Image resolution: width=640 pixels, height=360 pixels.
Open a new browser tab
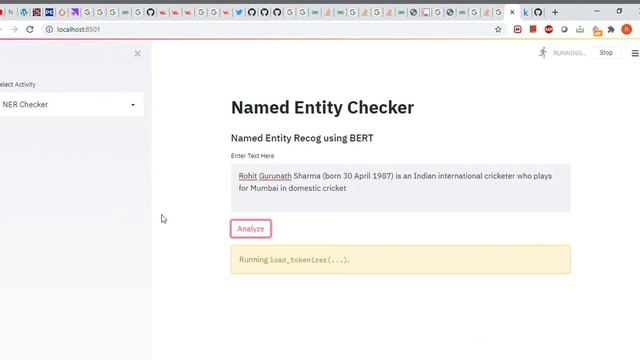555,12
